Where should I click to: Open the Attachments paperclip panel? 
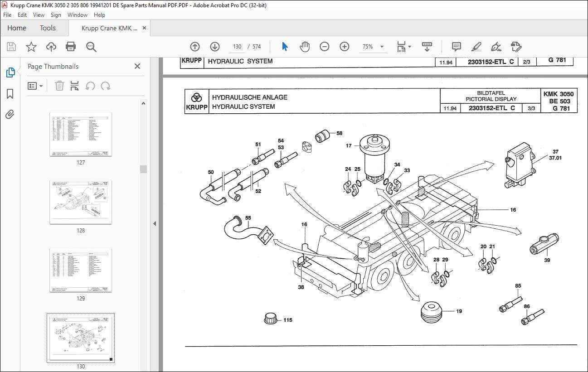pyautogui.click(x=10, y=114)
